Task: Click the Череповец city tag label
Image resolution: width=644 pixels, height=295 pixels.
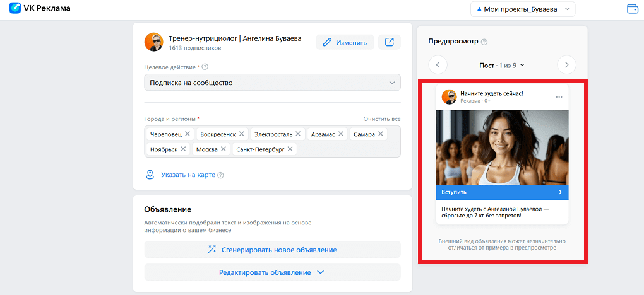Action: [x=166, y=134]
